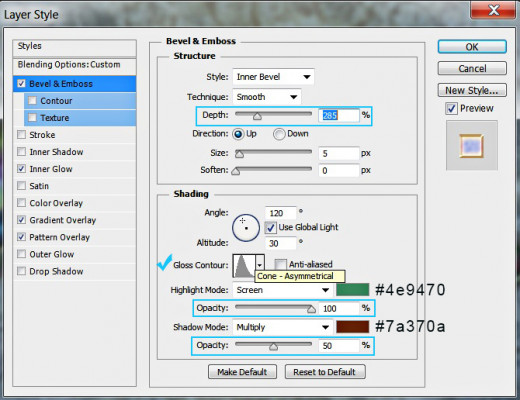
Task: Click the green highlight color swatch
Action: [353, 290]
